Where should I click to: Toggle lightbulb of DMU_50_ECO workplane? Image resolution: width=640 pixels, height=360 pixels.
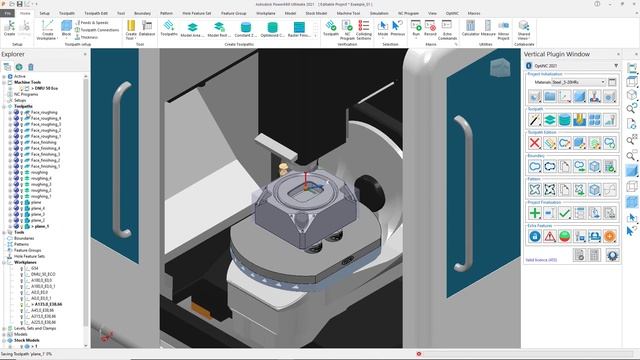pos(22,274)
